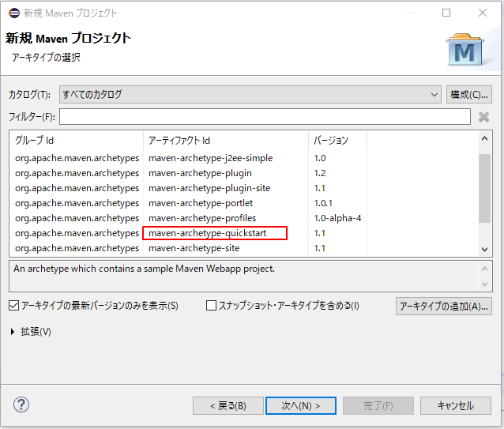The width and height of the screenshot is (504, 429).
Task: Open アーキタイプの追加(A) add archetype dialog
Action: (x=443, y=306)
